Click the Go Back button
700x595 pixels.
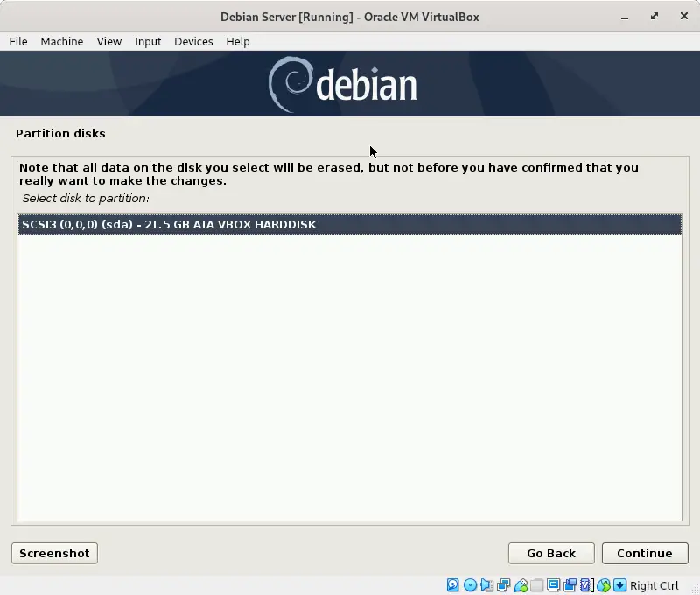coord(551,554)
